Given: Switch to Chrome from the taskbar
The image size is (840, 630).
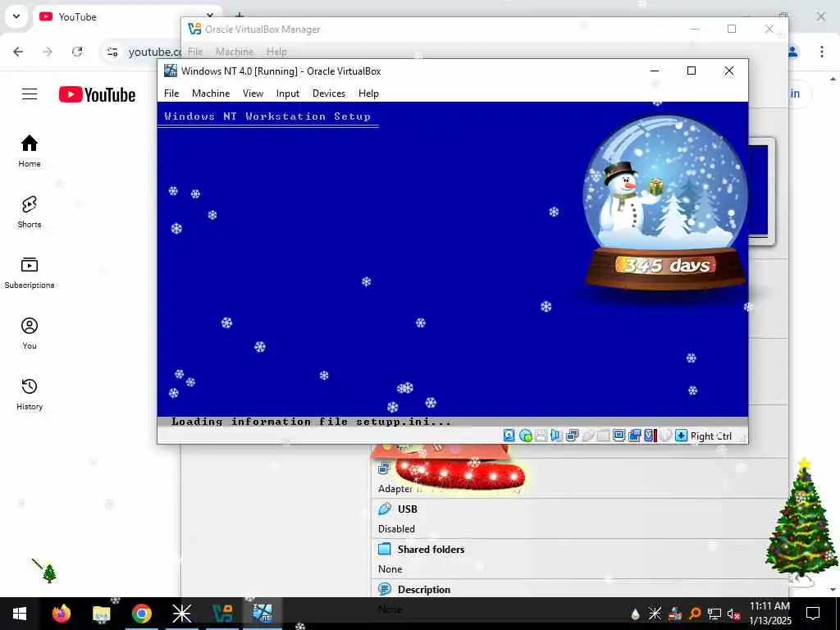Looking at the screenshot, I should coord(141,614).
